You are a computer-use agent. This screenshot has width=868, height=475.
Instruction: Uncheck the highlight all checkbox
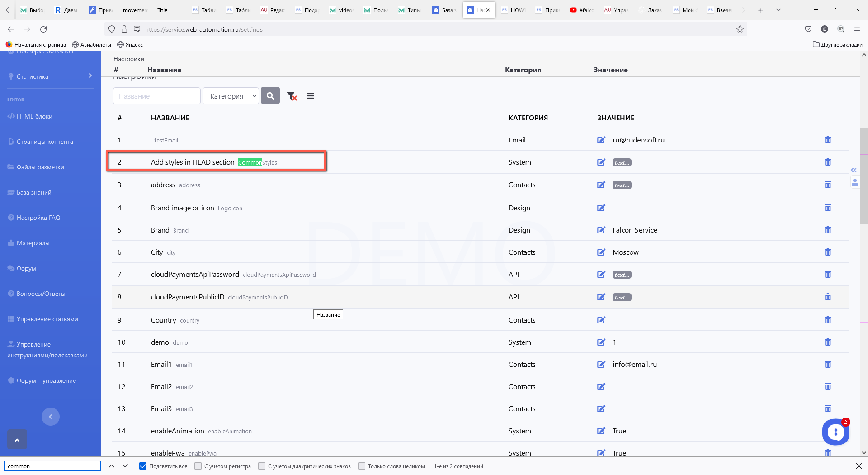pyautogui.click(x=143, y=466)
